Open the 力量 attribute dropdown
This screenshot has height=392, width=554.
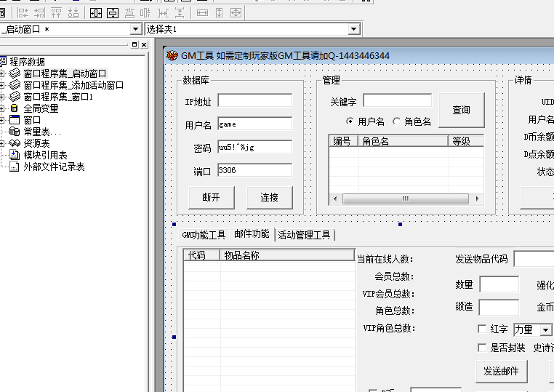pyautogui.click(x=545, y=330)
